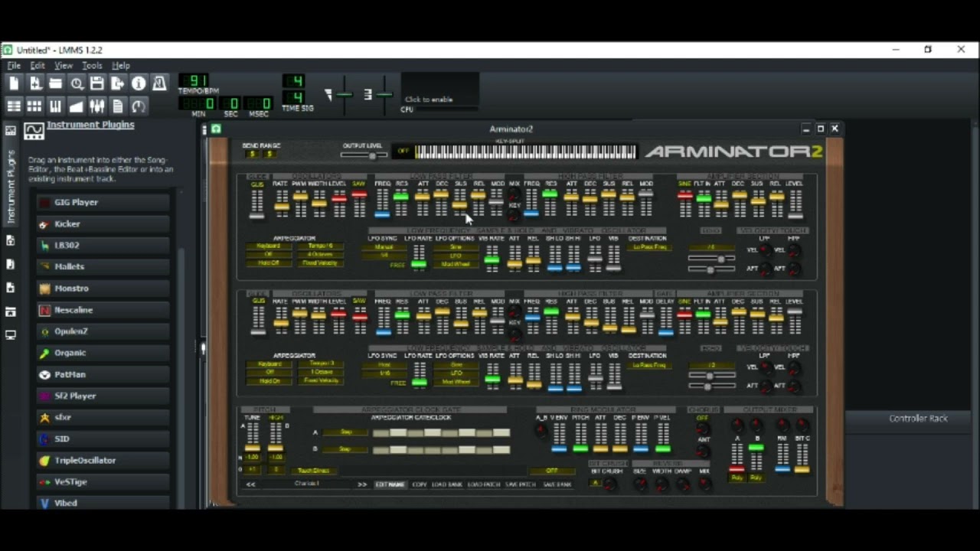Toggle first gate step in arpeggiator row A
Screen dimensions: 980x551
pos(381,433)
